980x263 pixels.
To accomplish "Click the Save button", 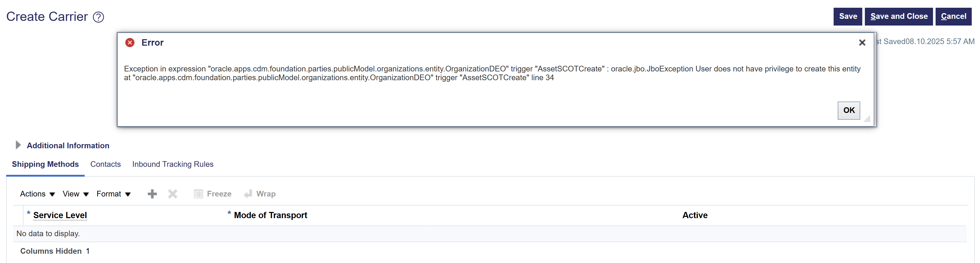I will click(848, 16).
